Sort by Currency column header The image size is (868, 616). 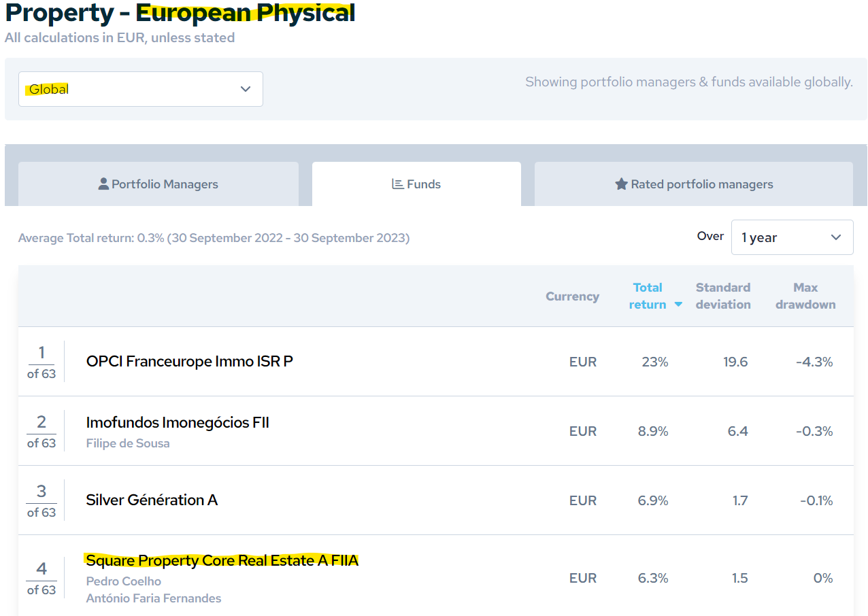572,296
